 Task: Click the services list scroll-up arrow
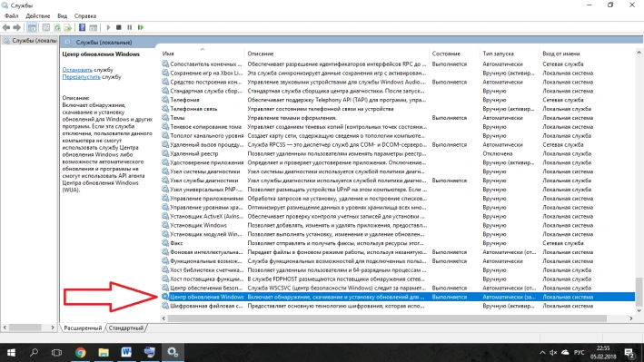(x=639, y=53)
